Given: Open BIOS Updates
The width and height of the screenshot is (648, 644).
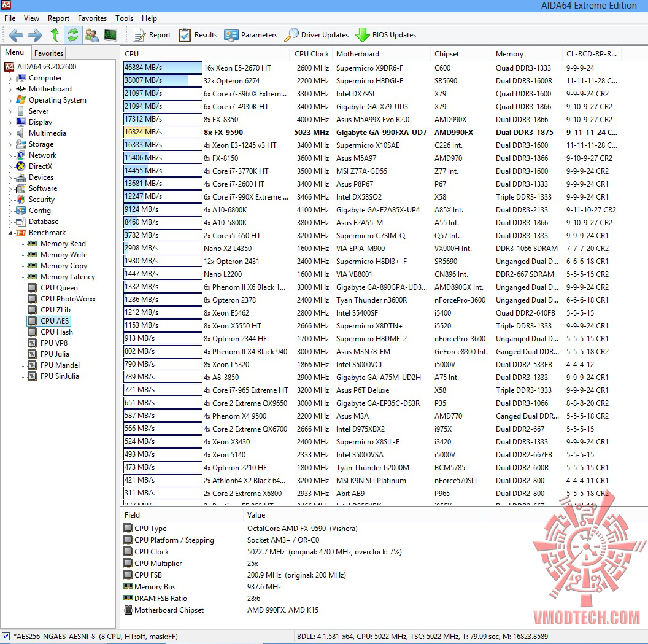Looking at the screenshot, I should 385,35.
